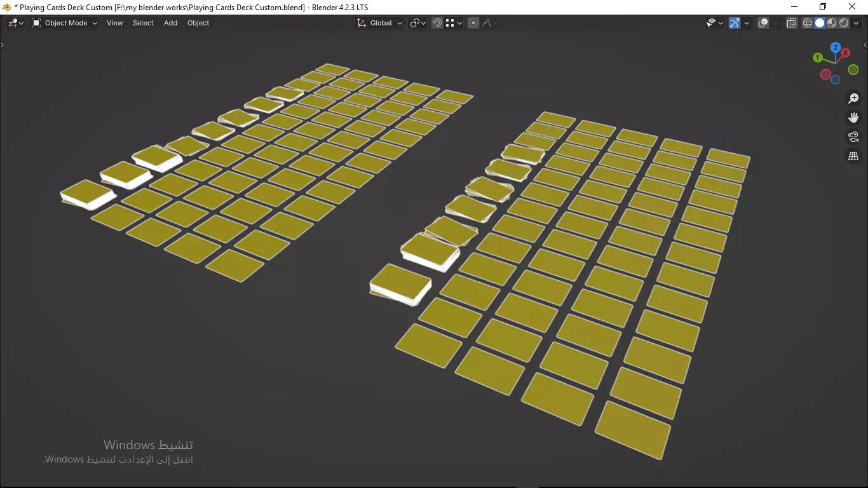Viewport: 868px width, 488px height.
Task: Switch to wireframe viewport shading
Action: pos(808,23)
